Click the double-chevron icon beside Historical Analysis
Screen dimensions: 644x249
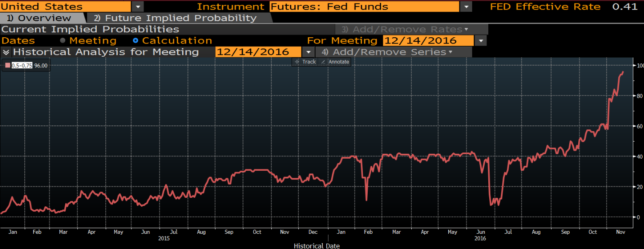[6, 52]
